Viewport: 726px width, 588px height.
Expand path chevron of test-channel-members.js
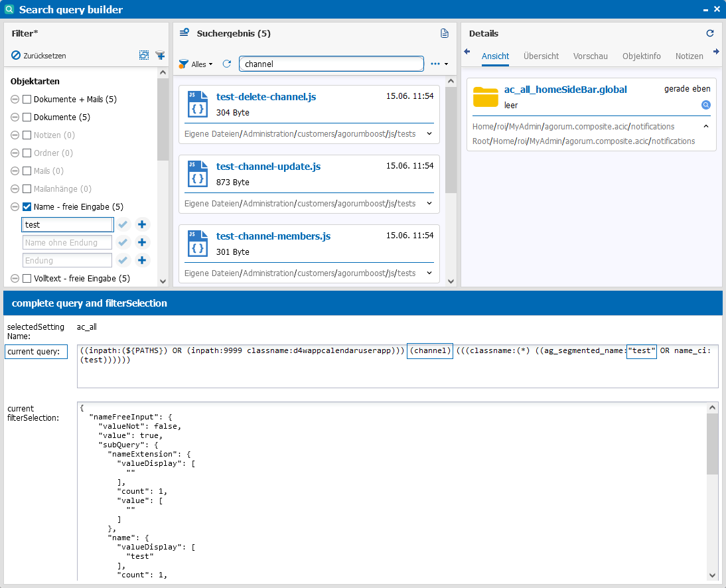click(x=429, y=273)
